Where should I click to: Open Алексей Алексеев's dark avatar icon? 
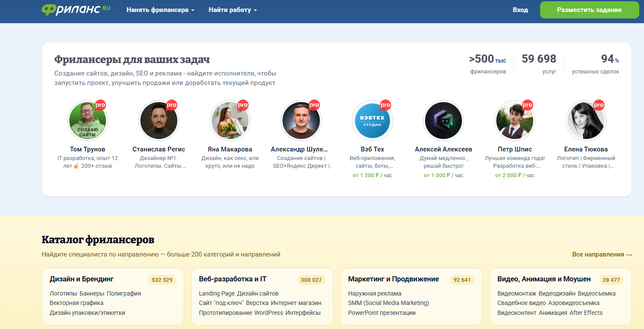[444, 121]
